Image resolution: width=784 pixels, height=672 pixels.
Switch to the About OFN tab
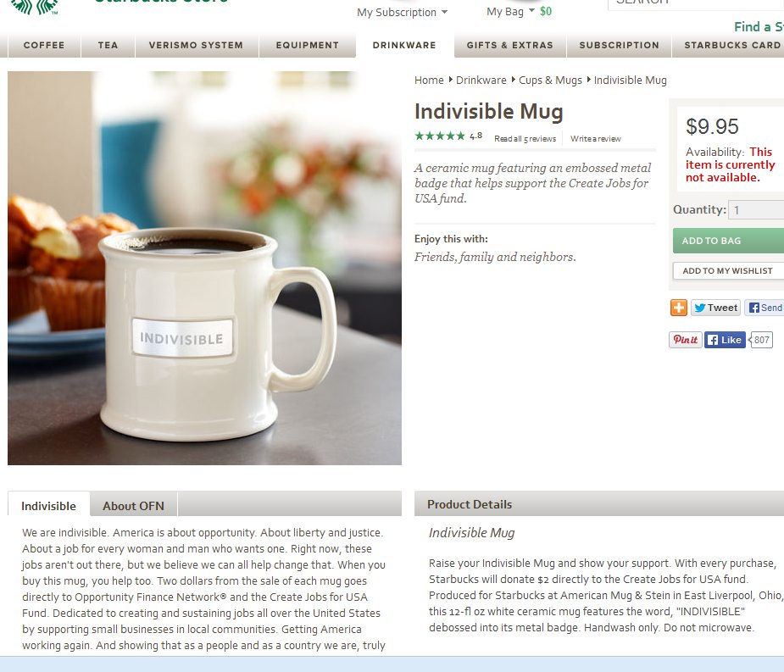coord(134,506)
